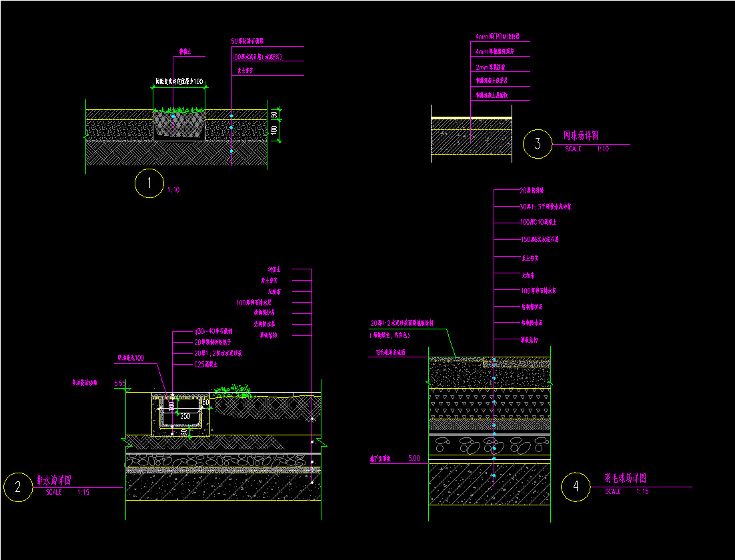Image resolution: width=735 pixels, height=560 pixels.
Task: Click the detail number 2 circle marker
Action: click(18, 487)
